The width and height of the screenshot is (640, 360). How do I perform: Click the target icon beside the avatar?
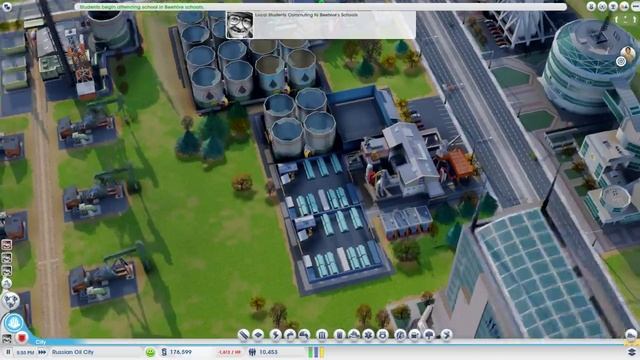click(x=621, y=62)
